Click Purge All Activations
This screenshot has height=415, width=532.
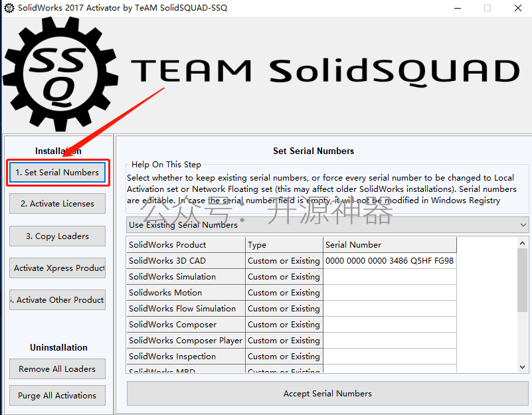click(x=57, y=395)
